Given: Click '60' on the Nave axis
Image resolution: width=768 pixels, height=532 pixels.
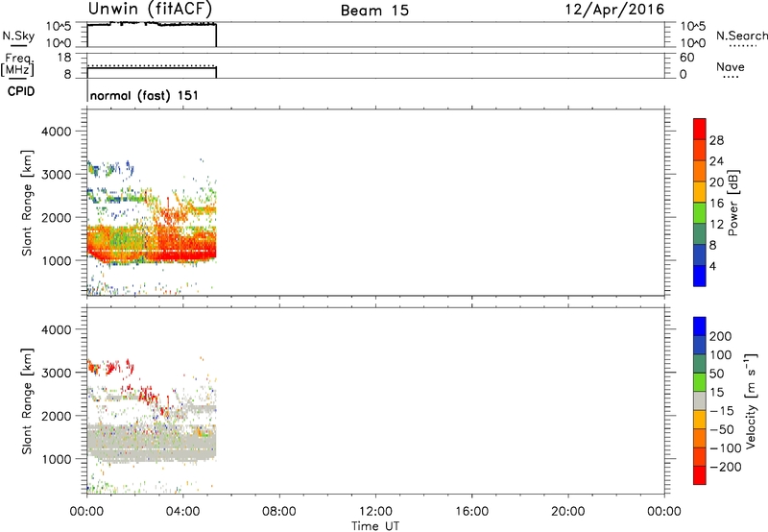Looking at the screenshot, I should click(687, 58).
